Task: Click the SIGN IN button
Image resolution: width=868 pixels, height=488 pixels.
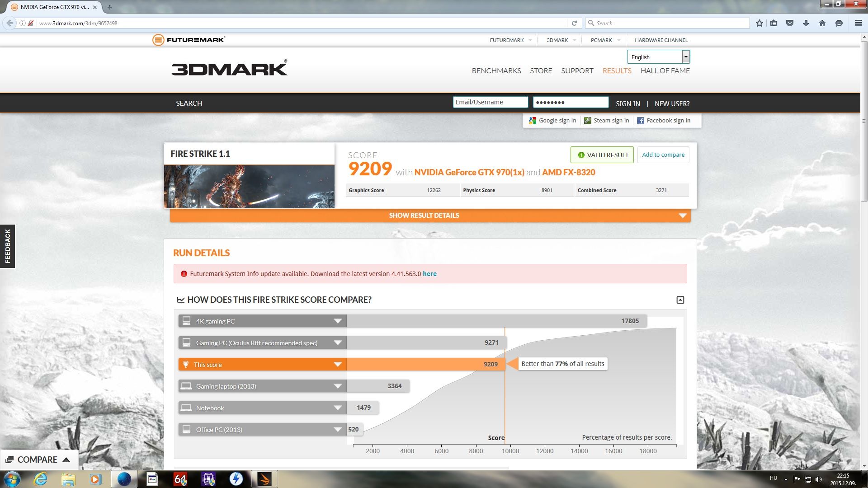Action: click(627, 104)
